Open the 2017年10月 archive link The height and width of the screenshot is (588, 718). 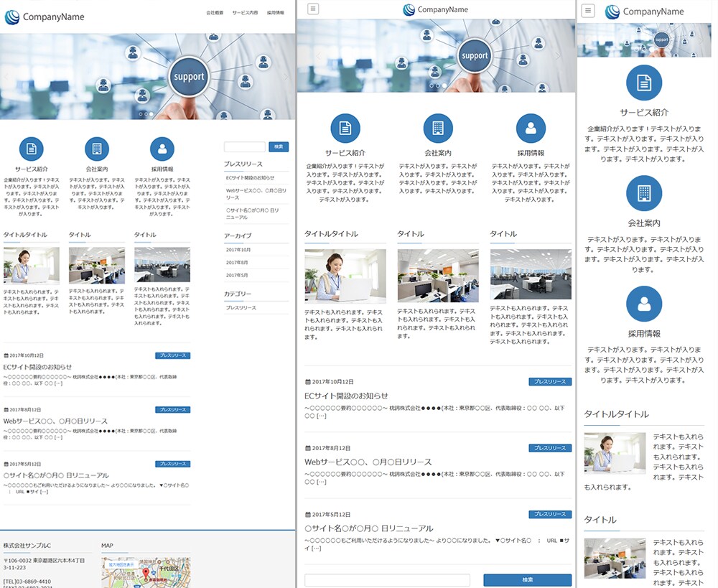point(238,250)
